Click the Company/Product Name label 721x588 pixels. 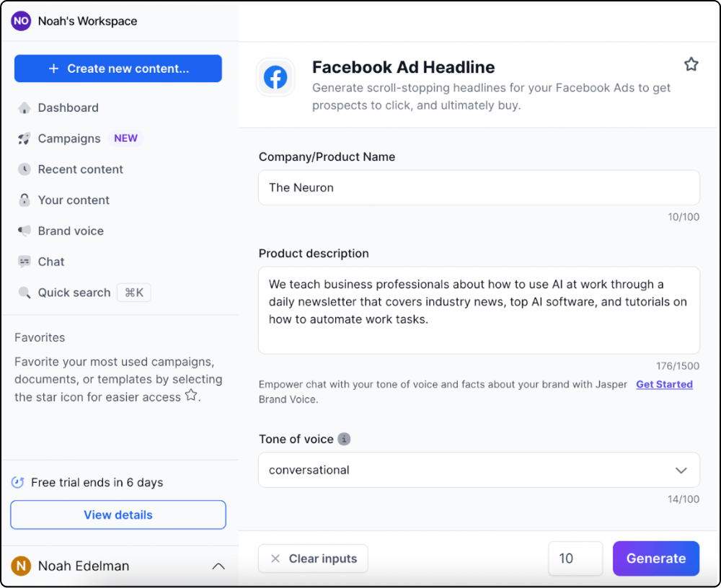[327, 157]
